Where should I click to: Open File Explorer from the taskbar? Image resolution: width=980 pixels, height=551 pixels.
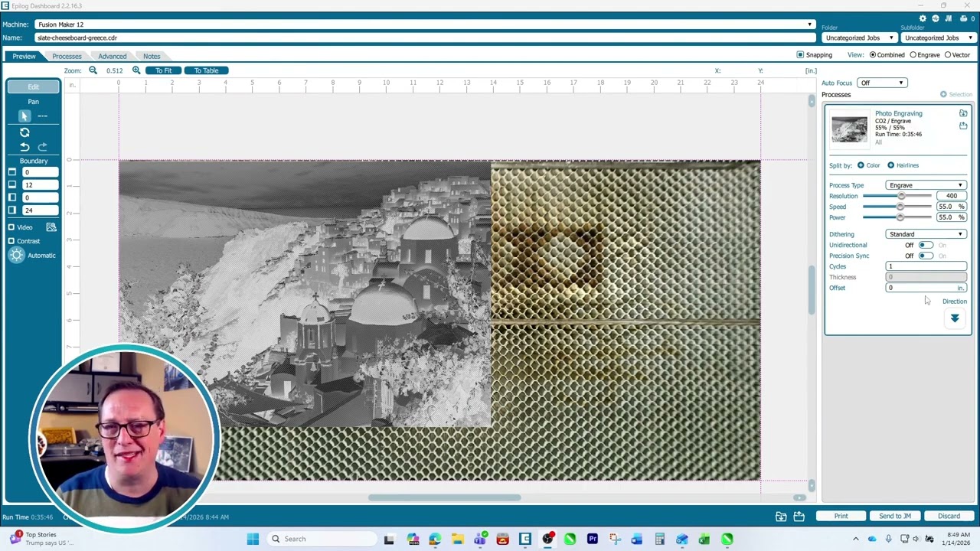pos(457,539)
